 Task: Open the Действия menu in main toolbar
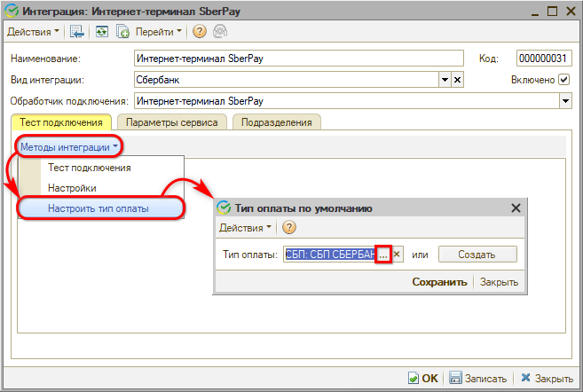[33, 32]
